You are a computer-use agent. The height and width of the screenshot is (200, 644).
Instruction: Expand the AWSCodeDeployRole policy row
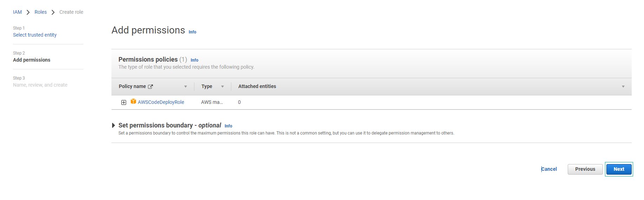tap(124, 102)
